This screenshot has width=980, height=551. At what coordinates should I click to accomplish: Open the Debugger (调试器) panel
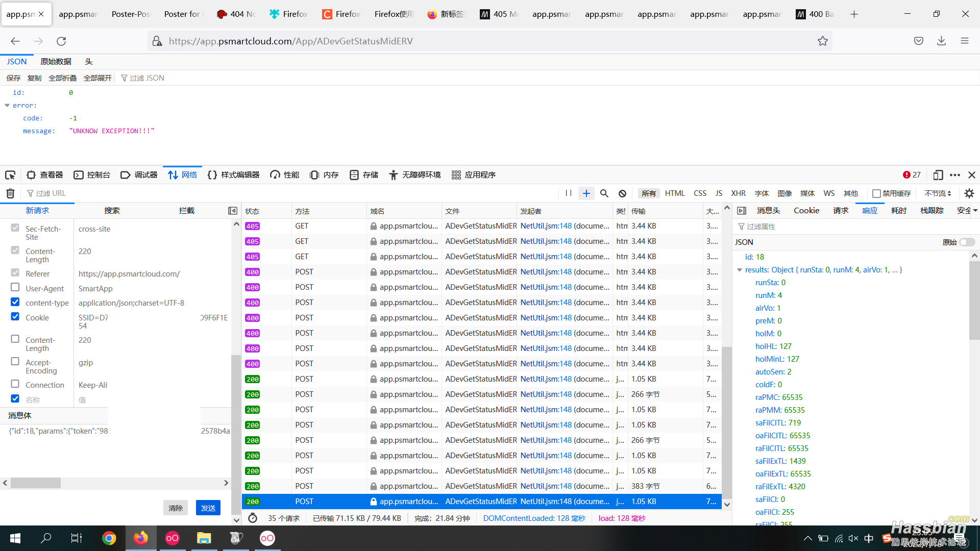(139, 175)
